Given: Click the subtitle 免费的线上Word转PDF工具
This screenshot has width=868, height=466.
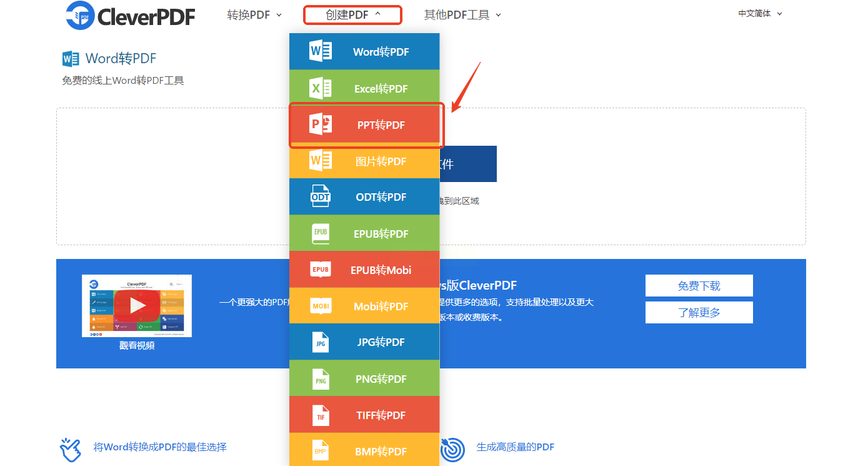Looking at the screenshot, I should [123, 81].
